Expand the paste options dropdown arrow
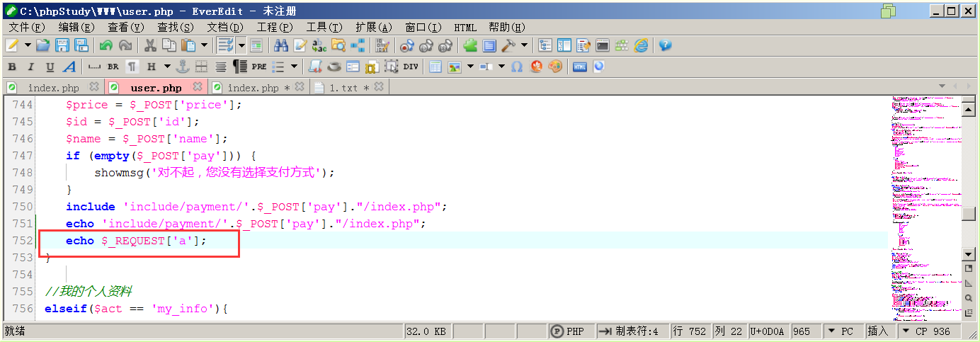This screenshot has width=980, height=342. pos(205,45)
